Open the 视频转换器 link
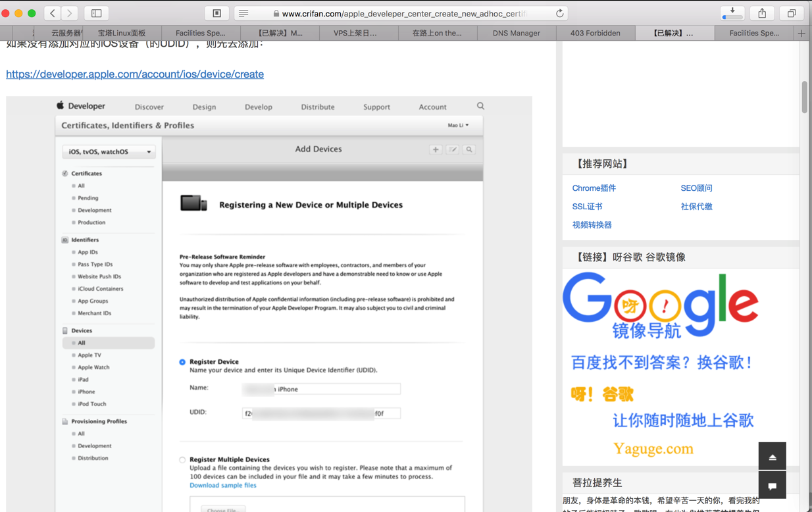The image size is (812, 512). pos(592,225)
